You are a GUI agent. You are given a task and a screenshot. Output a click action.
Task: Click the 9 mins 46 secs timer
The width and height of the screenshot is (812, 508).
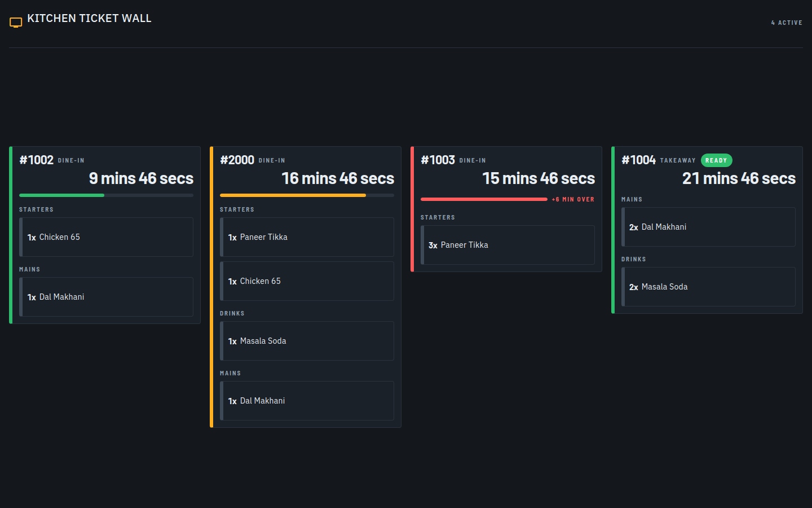coord(141,178)
